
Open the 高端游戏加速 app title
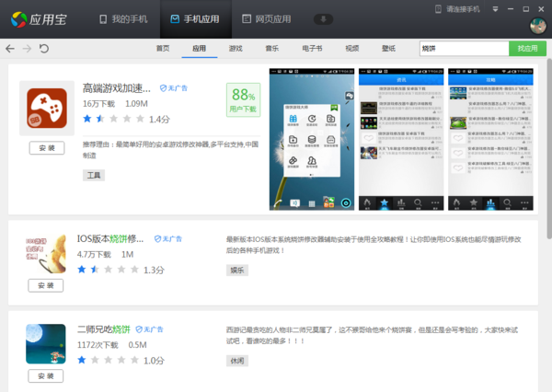coord(117,88)
